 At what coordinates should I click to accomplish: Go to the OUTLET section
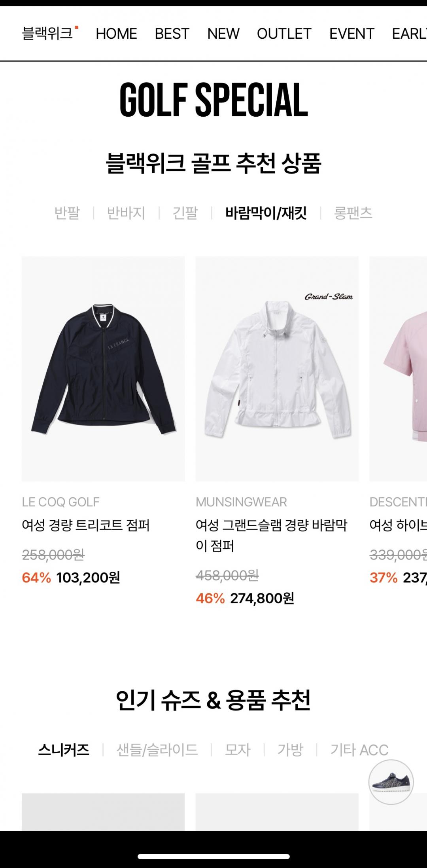[284, 34]
